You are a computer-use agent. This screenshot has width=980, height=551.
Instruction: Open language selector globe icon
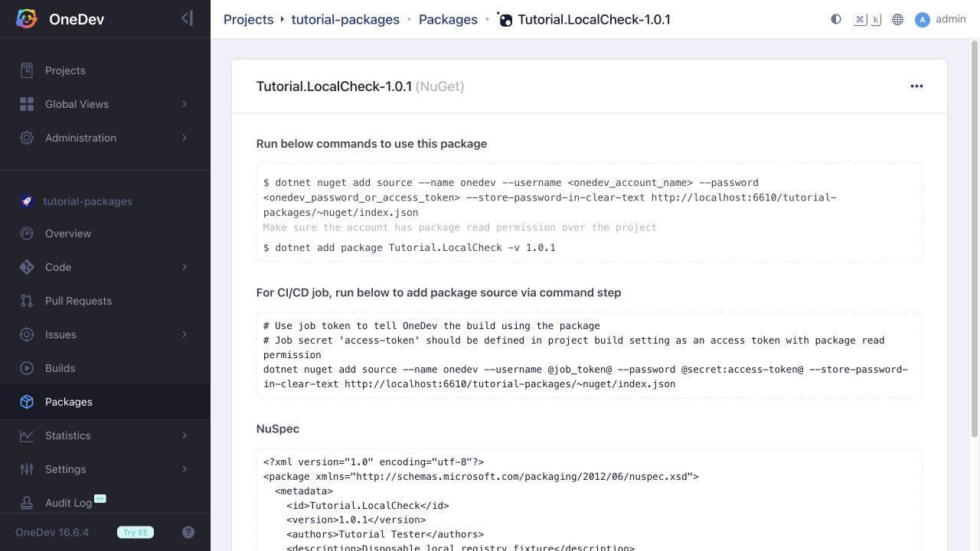898,19
